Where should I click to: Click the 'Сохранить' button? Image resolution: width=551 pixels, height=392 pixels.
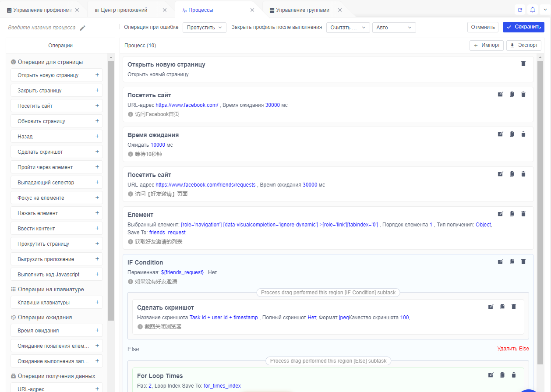(x=523, y=27)
